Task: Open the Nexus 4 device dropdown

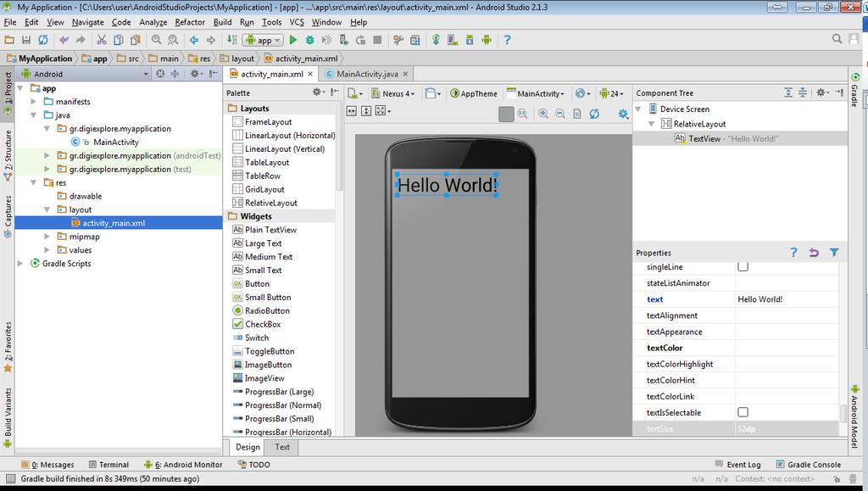Action: coord(393,93)
